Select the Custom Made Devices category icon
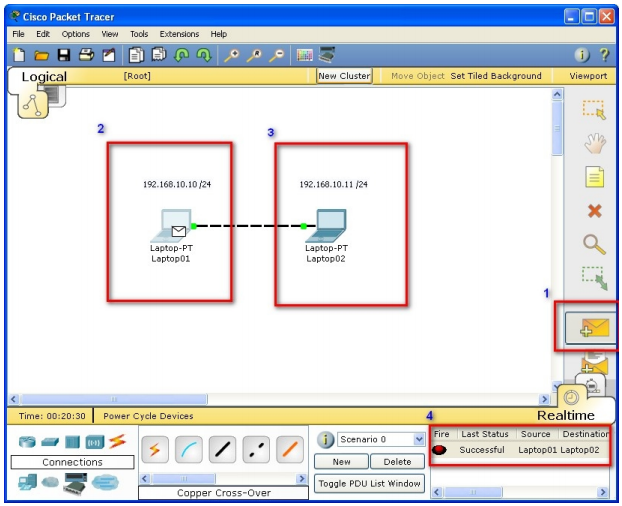The image size is (622, 506). coord(75,483)
